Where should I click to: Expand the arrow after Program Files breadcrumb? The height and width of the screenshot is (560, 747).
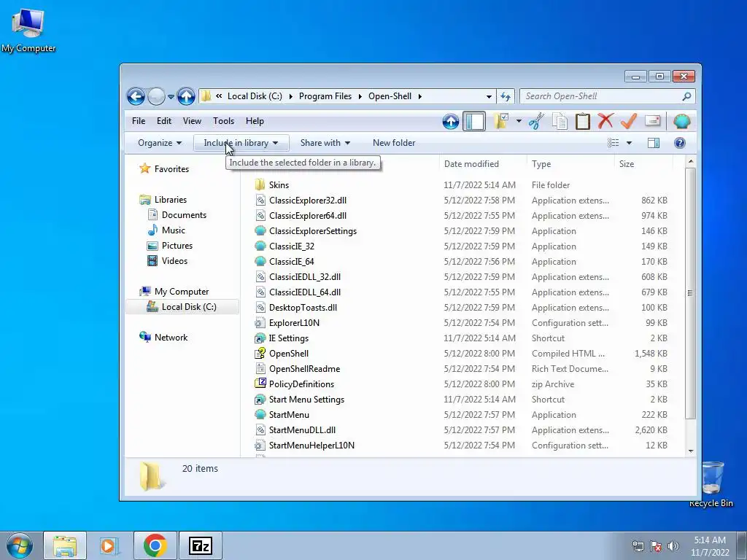360,97
